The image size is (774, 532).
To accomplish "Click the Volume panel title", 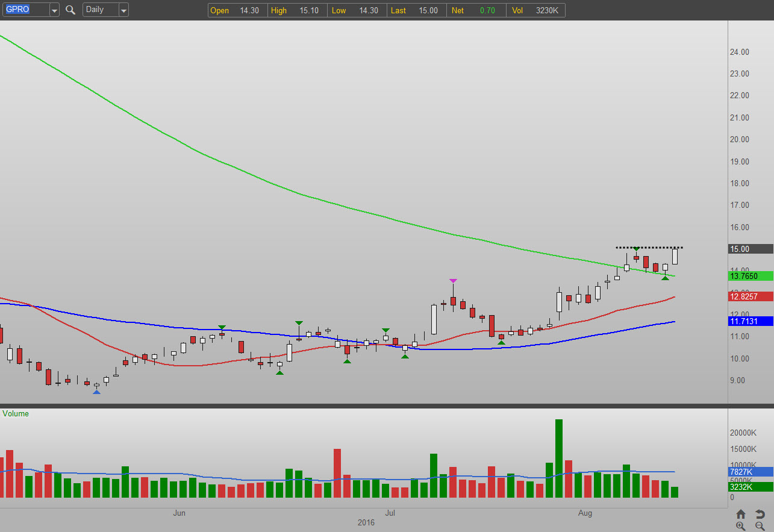I will point(16,414).
